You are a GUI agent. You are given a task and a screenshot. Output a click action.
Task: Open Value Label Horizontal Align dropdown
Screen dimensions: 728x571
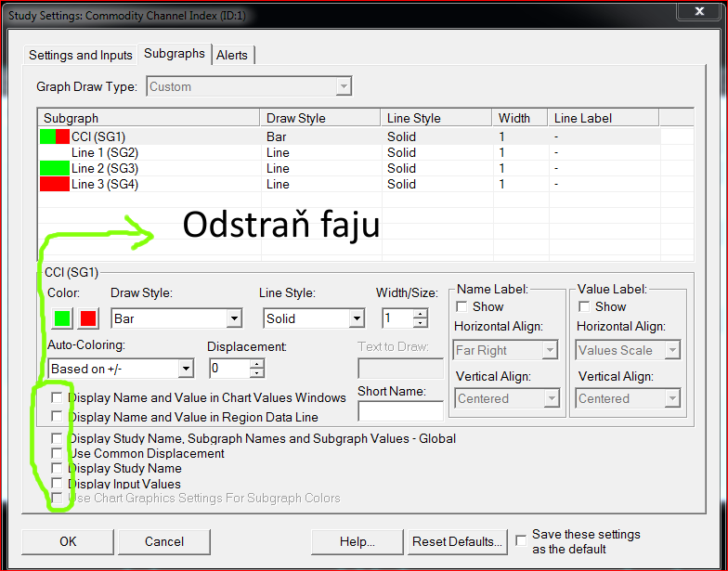click(x=628, y=350)
